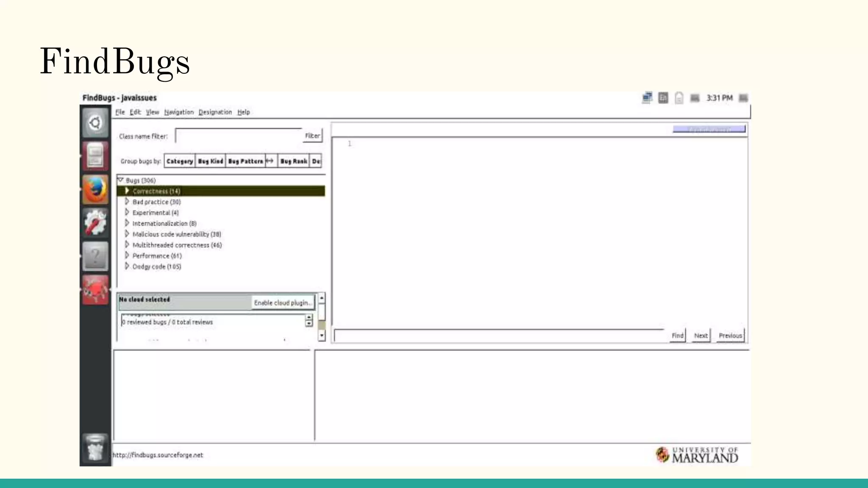Open System Settings gear icon

click(95, 223)
